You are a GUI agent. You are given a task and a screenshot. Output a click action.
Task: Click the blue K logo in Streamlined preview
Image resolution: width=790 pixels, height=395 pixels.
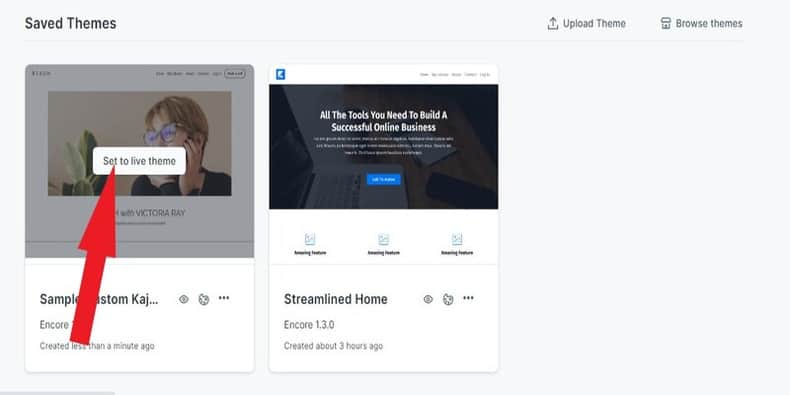(281, 75)
